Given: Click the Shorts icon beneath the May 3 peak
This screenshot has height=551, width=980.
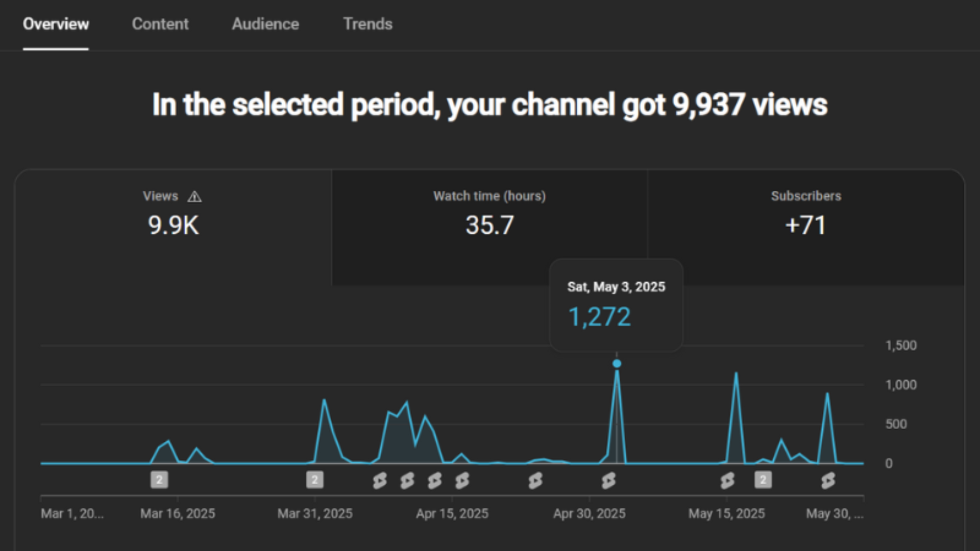Looking at the screenshot, I should coord(609,481).
